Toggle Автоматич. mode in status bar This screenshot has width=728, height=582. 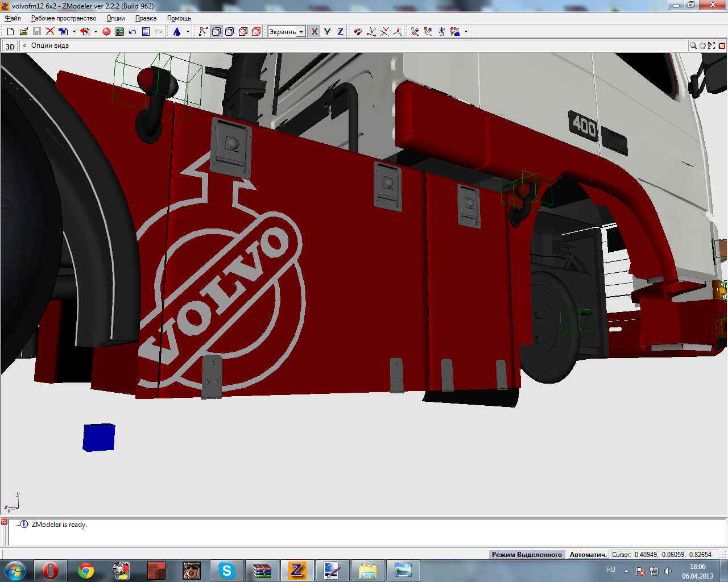click(x=588, y=554)
